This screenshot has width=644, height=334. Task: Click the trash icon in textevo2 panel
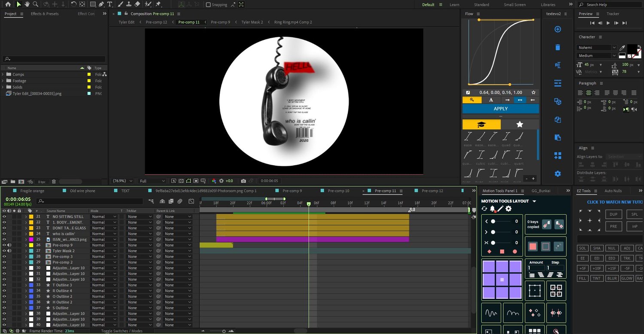pos(558,47)
